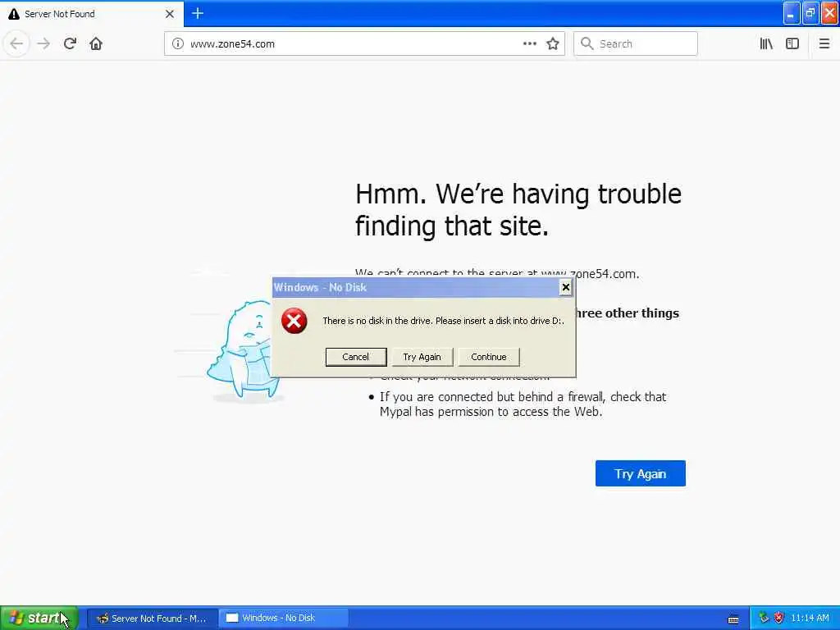
Task: Click Try Again in the No Disk dialog
Action: [422, 357]
